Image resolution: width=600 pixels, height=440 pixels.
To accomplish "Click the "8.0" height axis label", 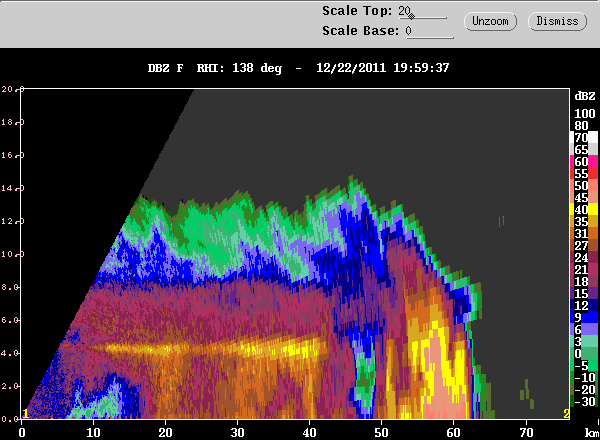I will (x=10, y=287).
